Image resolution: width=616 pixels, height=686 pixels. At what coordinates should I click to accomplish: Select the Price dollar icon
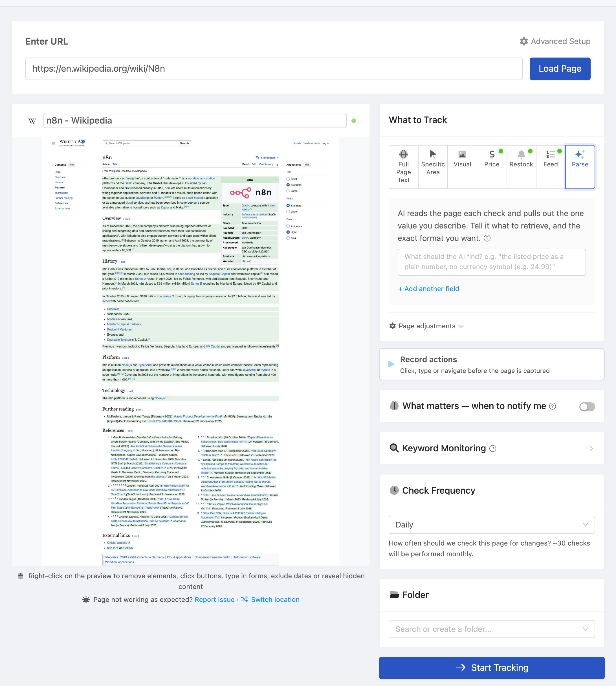[492, 154]
